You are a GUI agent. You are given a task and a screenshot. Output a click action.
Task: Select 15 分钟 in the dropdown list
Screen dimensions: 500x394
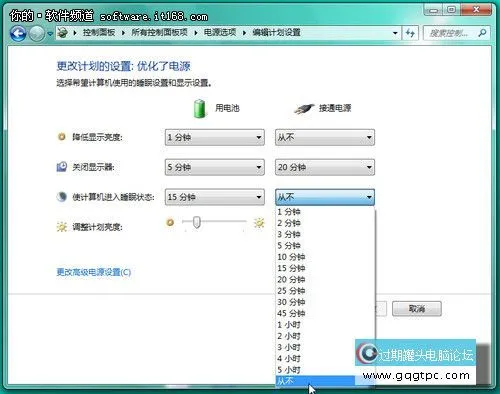pos(325,268)
